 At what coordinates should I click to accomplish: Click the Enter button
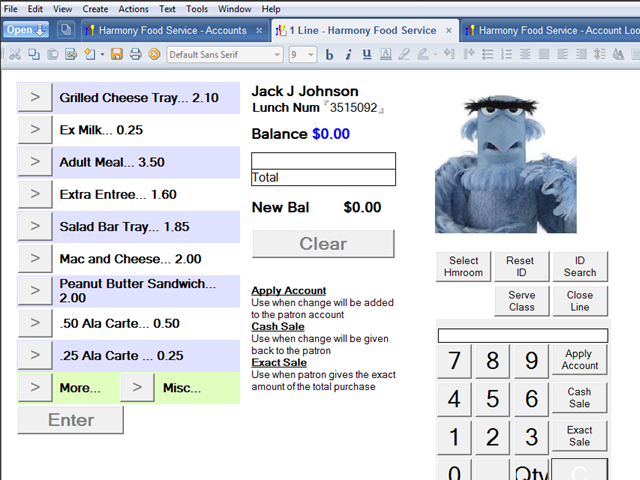point(71,420)
